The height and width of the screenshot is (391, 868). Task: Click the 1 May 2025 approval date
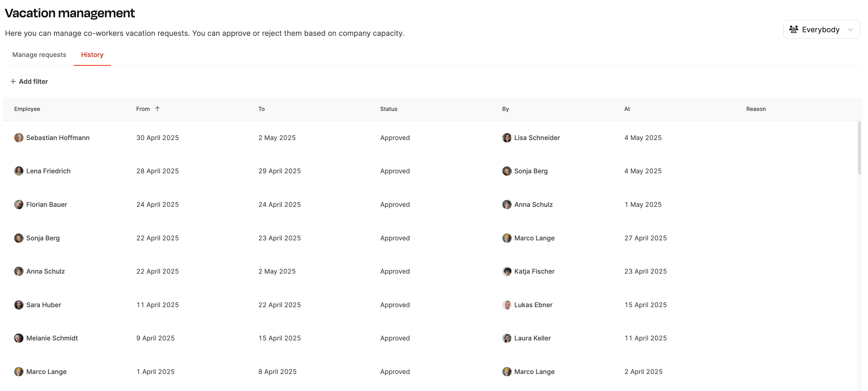pos(643,205)
